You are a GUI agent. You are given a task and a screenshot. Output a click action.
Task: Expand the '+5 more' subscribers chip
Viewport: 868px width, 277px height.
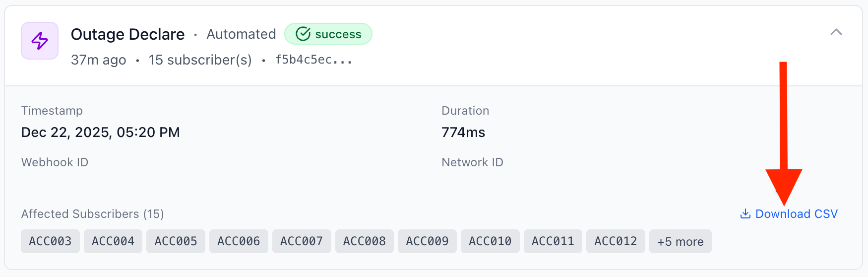[680, 241]
